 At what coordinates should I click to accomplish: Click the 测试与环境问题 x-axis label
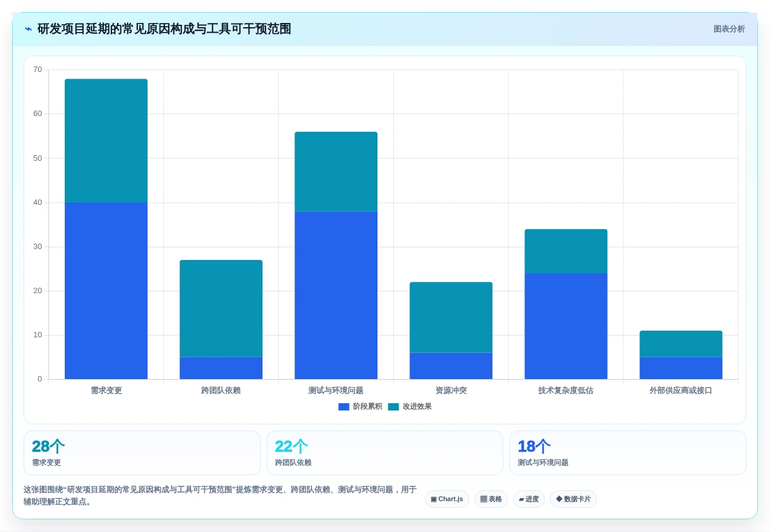pyautogui.click(x=336, y=391)
